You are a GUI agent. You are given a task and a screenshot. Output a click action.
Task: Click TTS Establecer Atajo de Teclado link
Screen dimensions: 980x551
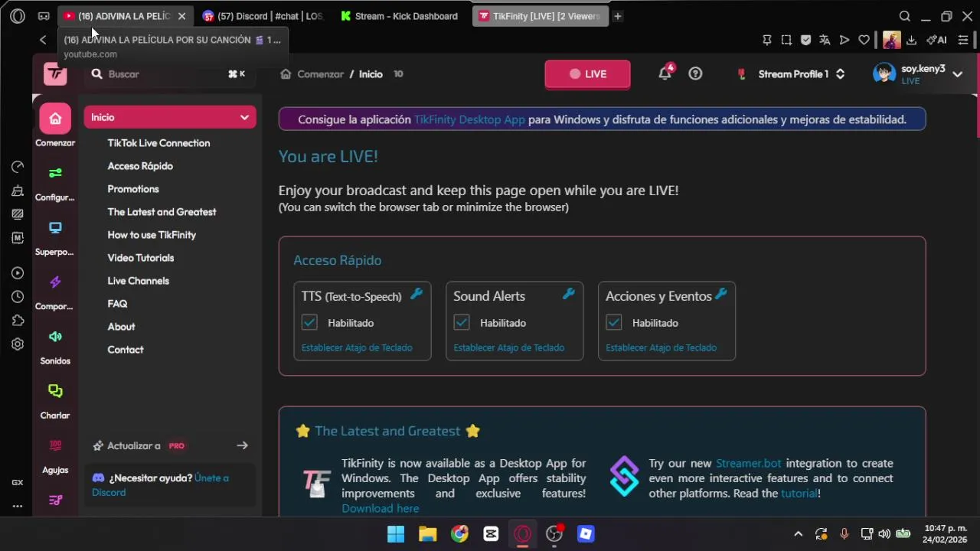[x=357, y=347]
